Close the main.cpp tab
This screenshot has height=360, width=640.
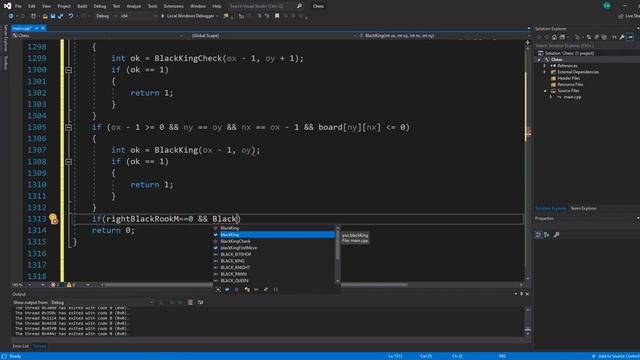[43, 28]
